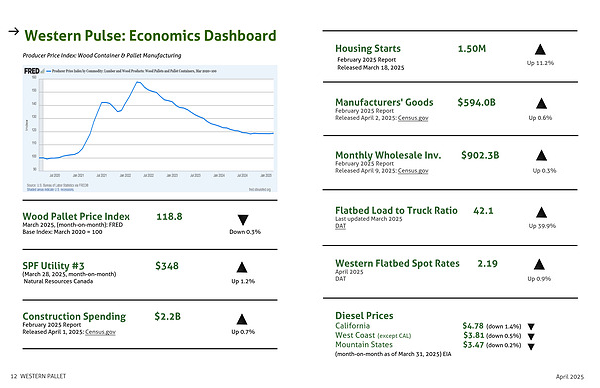600x388 pixels.
Task: Click the down triangle for Mountain States diesel
Action: coord(531,347)
